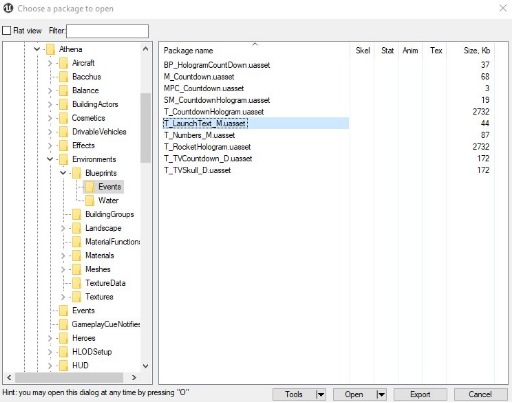Image resolution: width=512 pixels, height=403 pixels.
Task: Enable the Flat view checkbox
Action: pos(7,31)
